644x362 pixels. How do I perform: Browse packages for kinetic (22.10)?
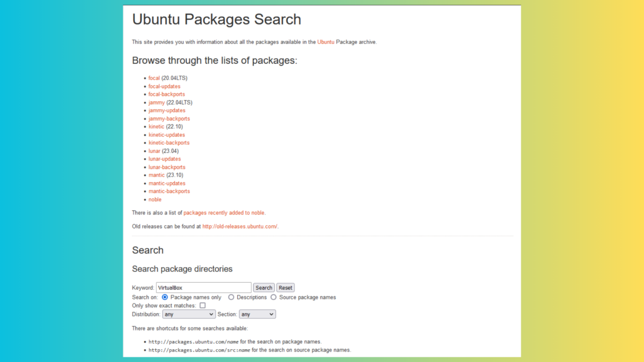click(x=156, y=126)
